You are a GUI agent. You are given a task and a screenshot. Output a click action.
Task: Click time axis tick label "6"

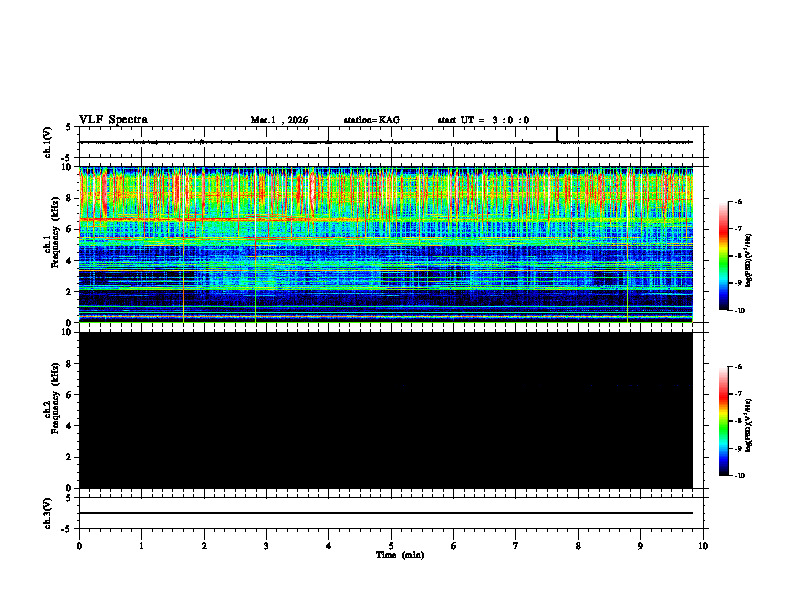pyautogui.click(x=454, y=546)
